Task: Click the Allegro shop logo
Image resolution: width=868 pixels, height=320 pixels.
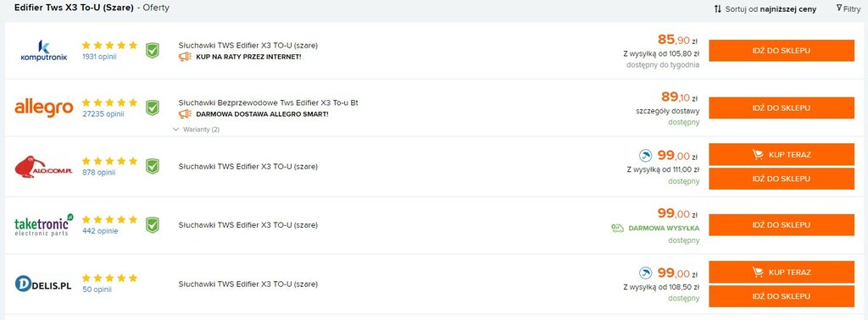Action: [x=44, y=108]
